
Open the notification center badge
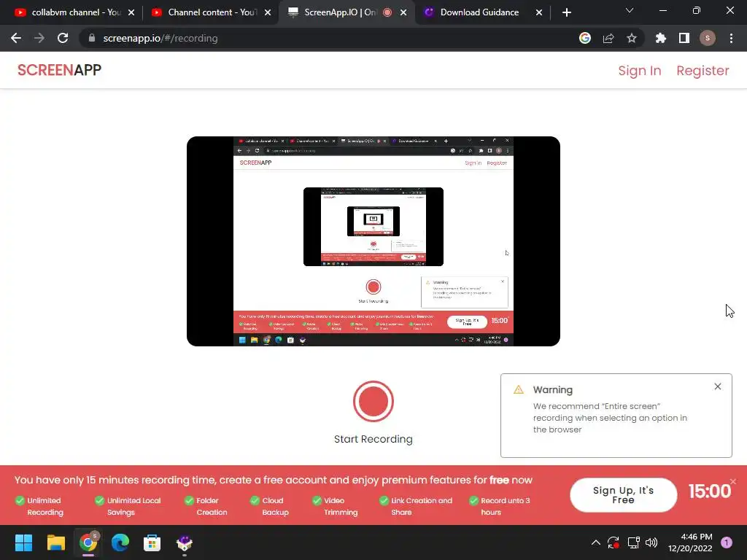tap(727, 542)
